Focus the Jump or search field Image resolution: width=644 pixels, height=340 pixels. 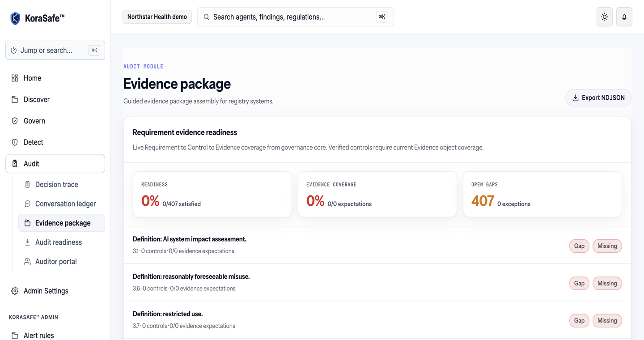55,51
